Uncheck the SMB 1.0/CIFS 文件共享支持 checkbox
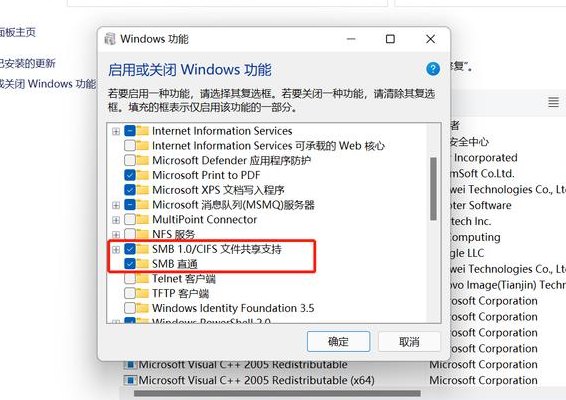 coord(130,249)
